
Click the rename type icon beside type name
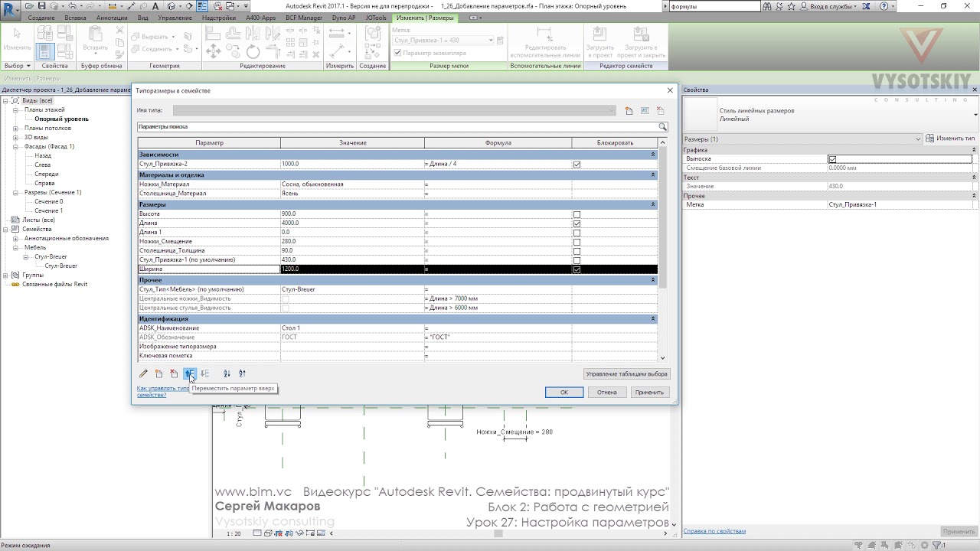pos(645,111)
